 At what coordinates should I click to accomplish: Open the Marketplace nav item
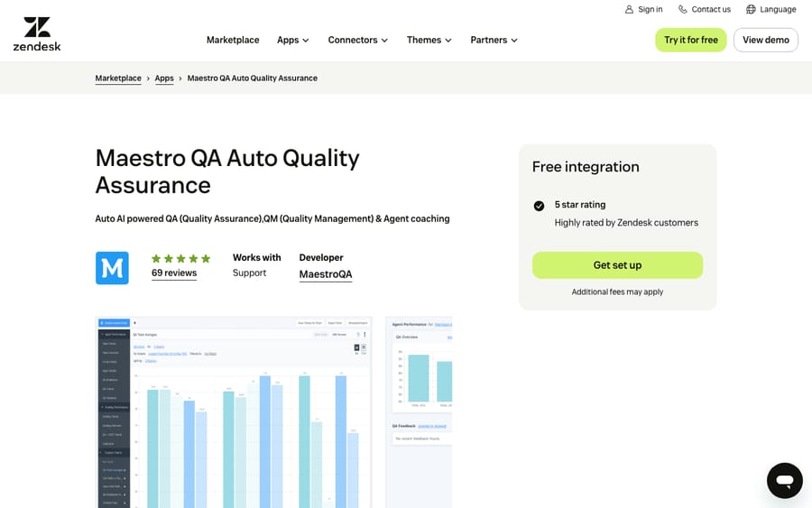point(233,40)
